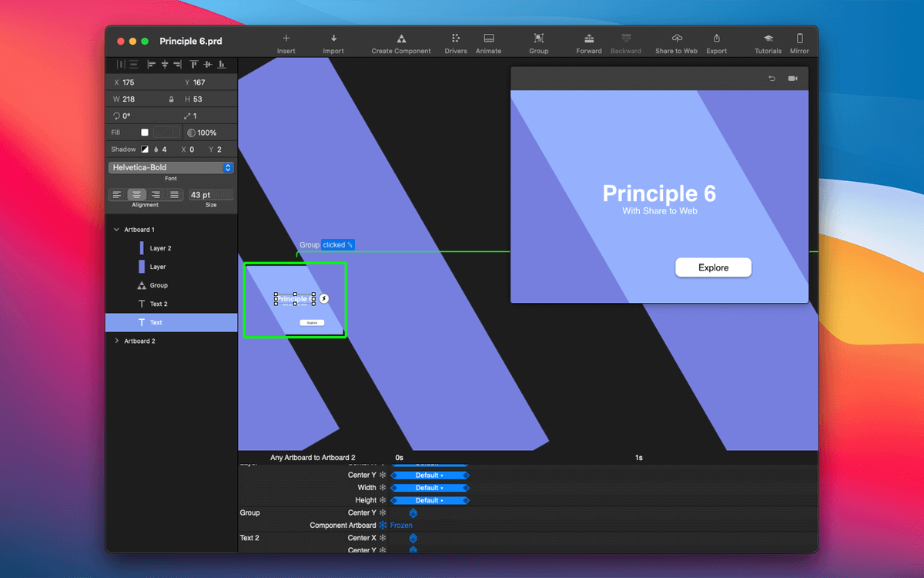Click the 1s mark on timeline ruler
Viewport: 924px width, 578px height.
[639, 458]
